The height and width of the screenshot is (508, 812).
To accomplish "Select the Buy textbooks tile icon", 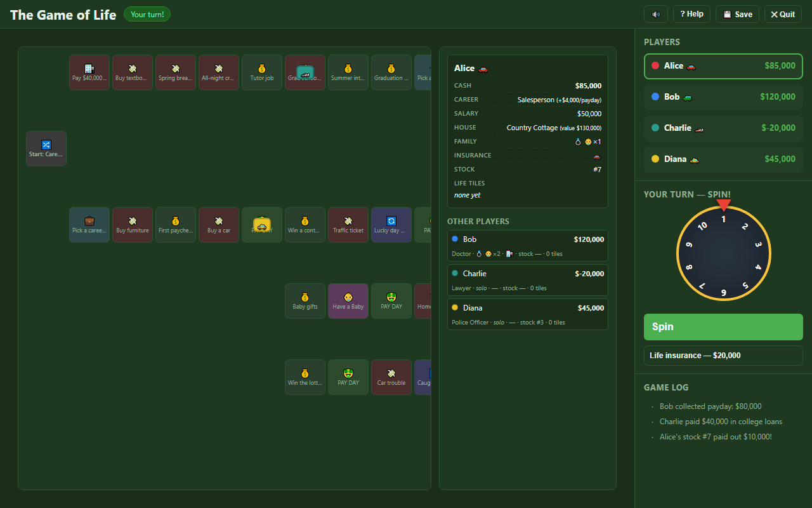I will 133,69.
